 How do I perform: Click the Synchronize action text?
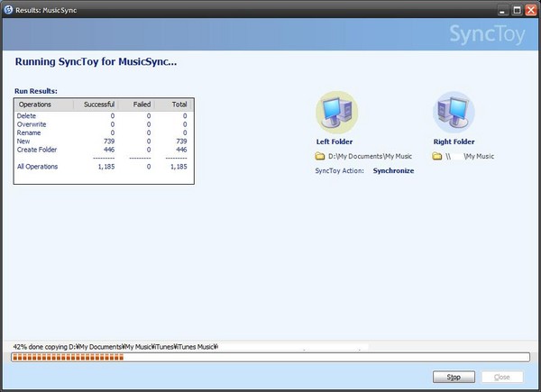[x=393, y=170]
